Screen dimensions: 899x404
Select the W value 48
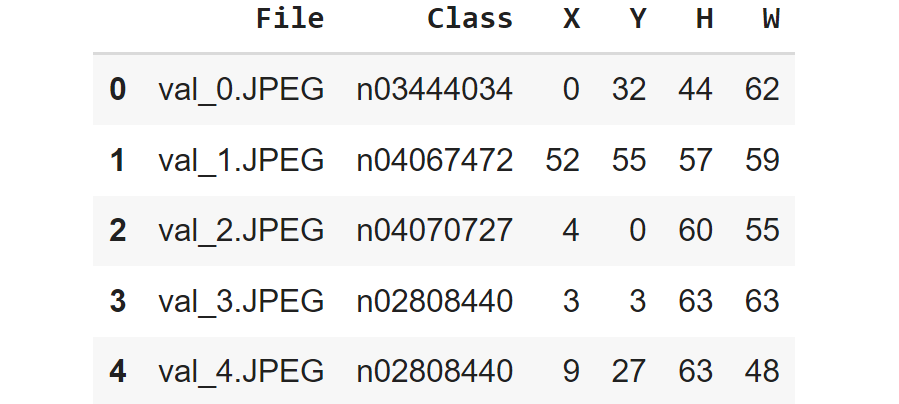(762, 372)
